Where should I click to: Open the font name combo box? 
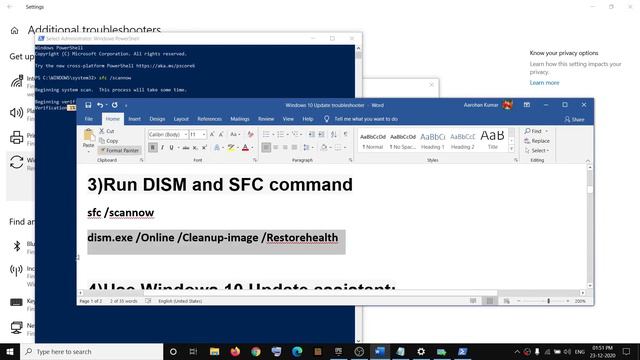(168, 134)
